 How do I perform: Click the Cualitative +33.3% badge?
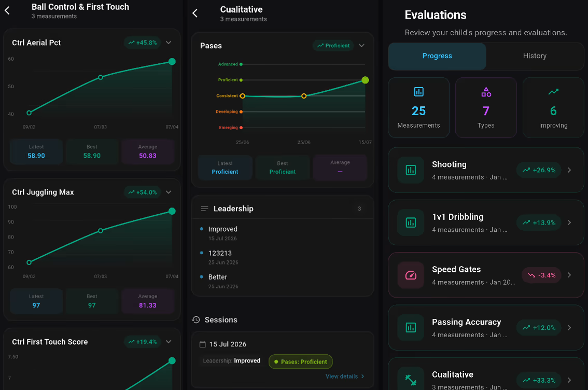(x=539, y=380)
